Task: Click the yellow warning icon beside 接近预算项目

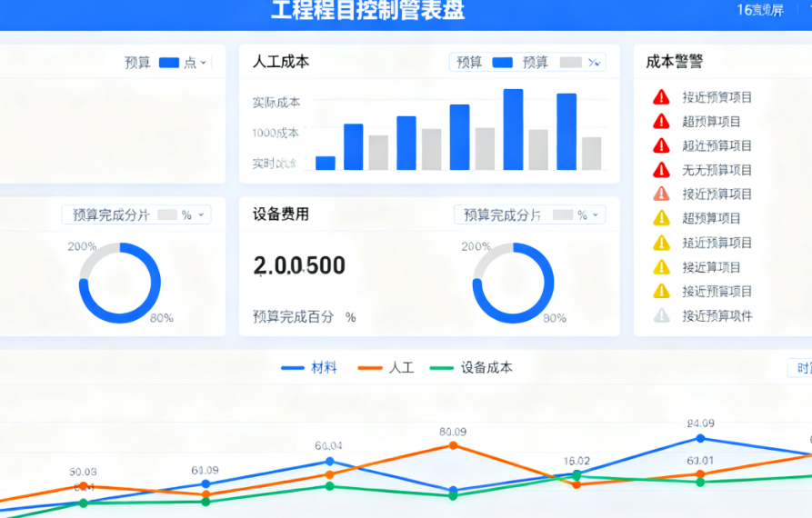Action: 661,291
